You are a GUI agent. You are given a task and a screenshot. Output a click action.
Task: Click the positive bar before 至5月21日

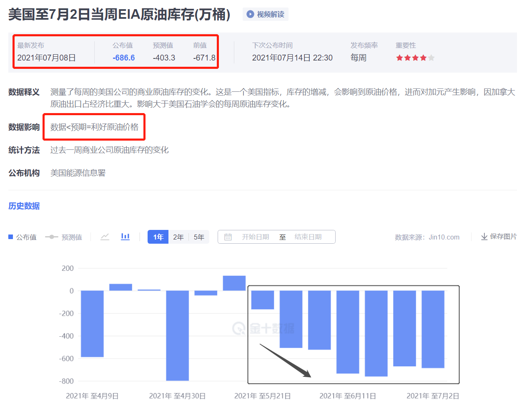coord(234,283)
